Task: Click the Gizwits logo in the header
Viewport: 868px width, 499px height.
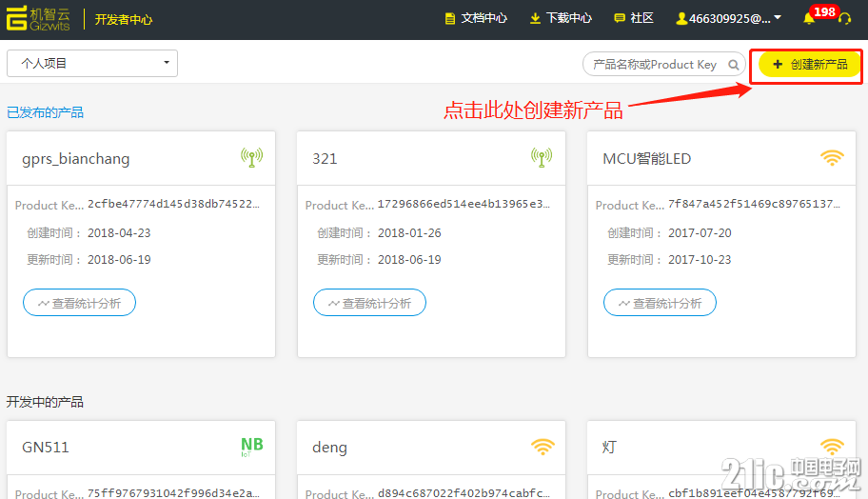Action: (x=38, y=18)
